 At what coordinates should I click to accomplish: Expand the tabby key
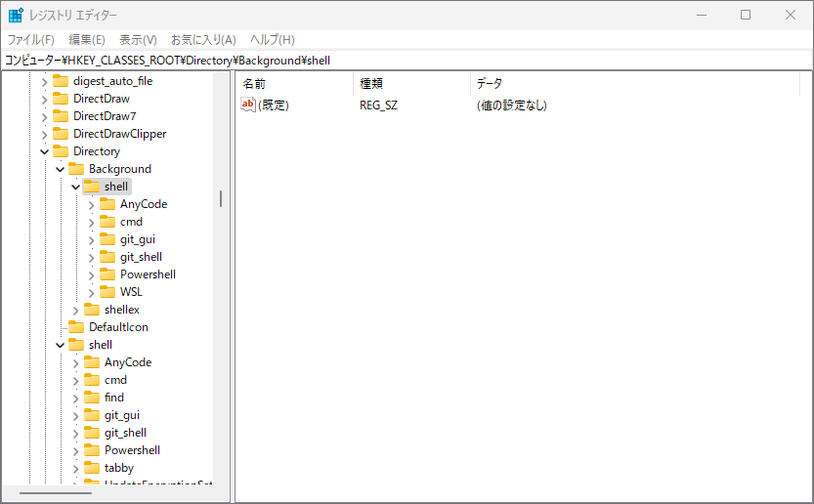pos(76,469)
